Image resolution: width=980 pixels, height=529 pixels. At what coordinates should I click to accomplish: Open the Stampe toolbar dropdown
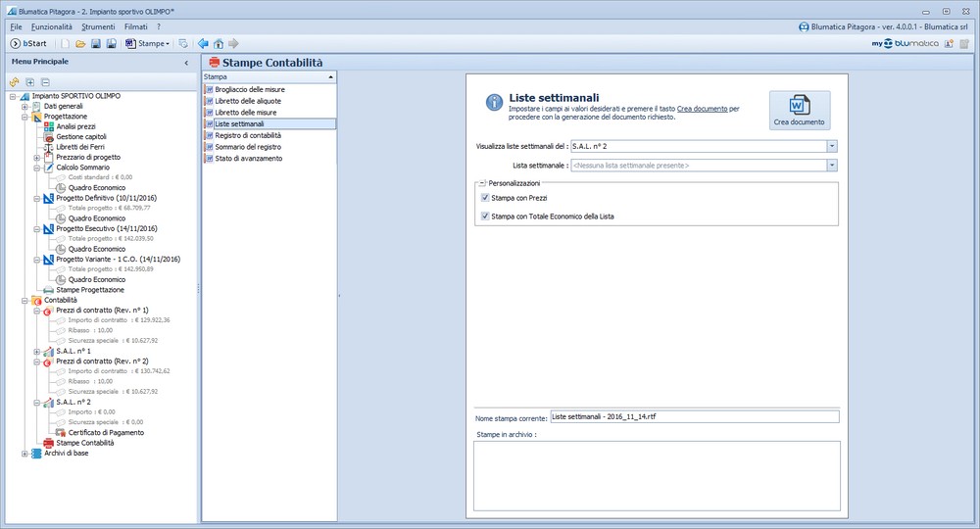pyautogui.click(x=148, y=44)
